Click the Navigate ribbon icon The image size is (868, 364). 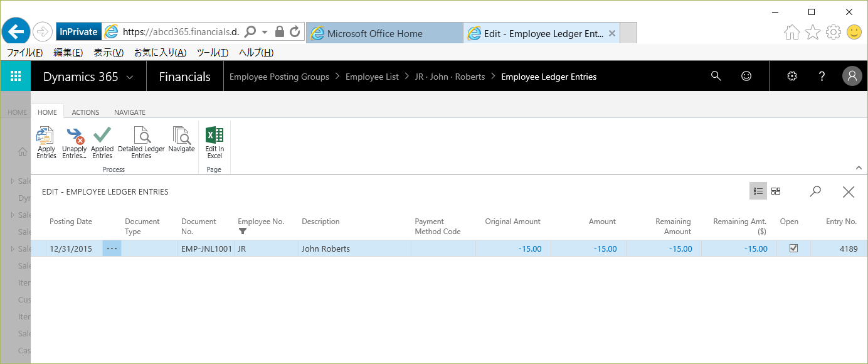[182, 139]
